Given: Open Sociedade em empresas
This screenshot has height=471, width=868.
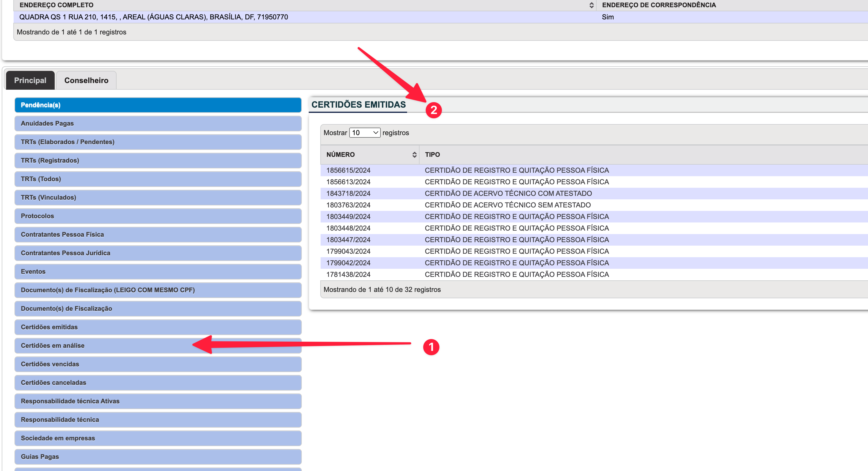Looking at the screenshot, I should point(158,438).
